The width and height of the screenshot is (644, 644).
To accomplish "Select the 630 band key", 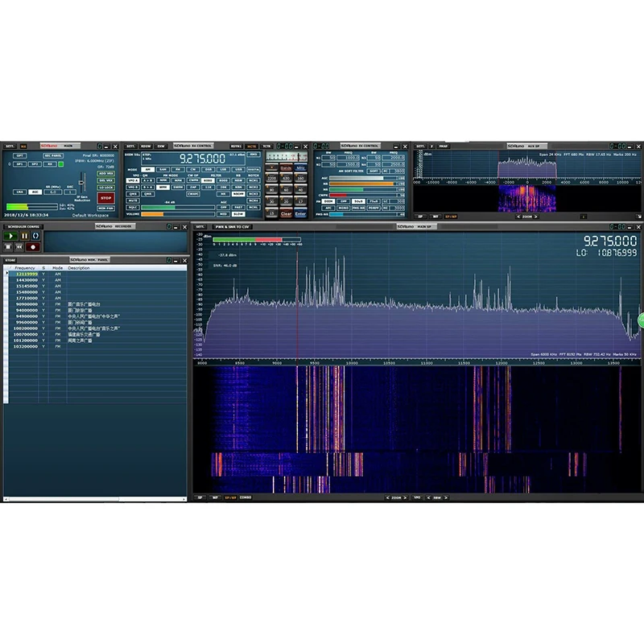I will 286,178.
